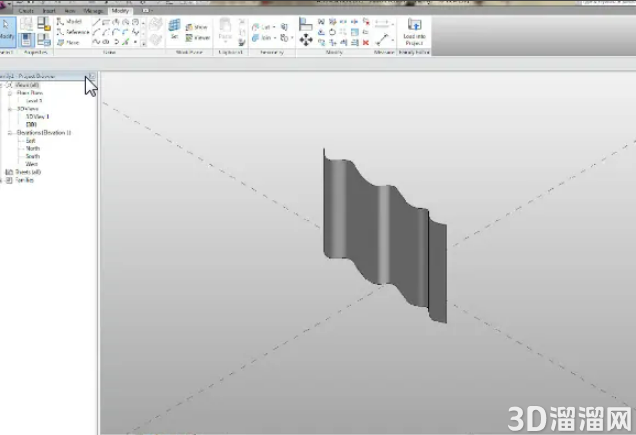636x435 pixels.
Task: Click the Paste button
Action: (x=225, y=29)
